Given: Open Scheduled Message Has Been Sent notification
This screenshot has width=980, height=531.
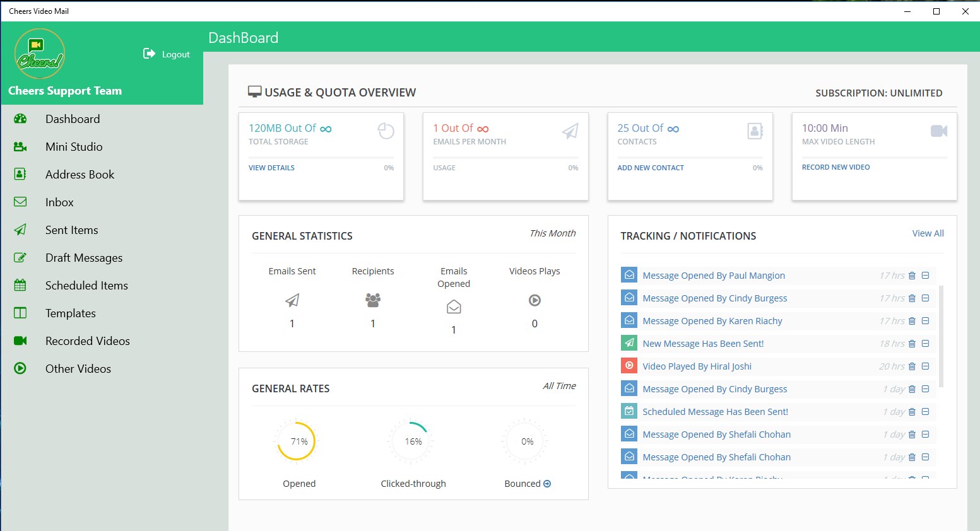Looking at the screenshot, I should pos(715,412).
